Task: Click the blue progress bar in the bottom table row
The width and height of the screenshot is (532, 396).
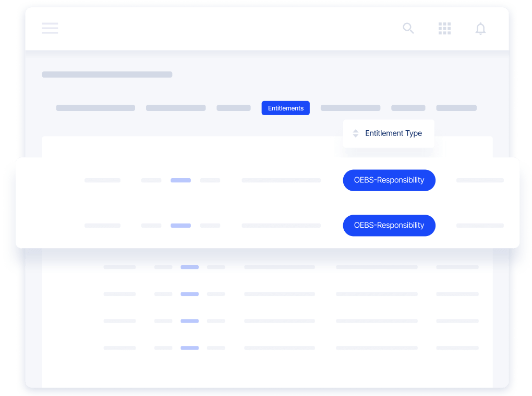Action: pos(189,348)
